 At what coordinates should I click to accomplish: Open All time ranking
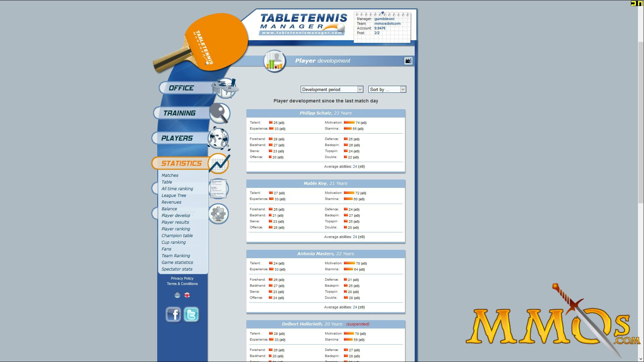pos(177,189)
